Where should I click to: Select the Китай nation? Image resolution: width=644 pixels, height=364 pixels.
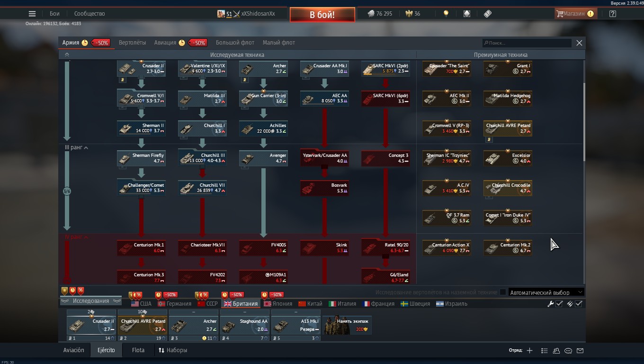310,304
